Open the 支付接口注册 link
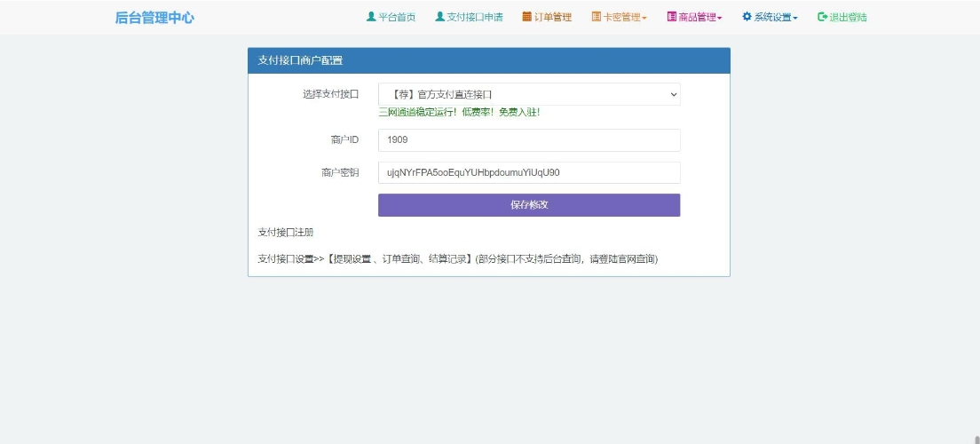This screenshot has width=980, height=444. click(285, 233)
